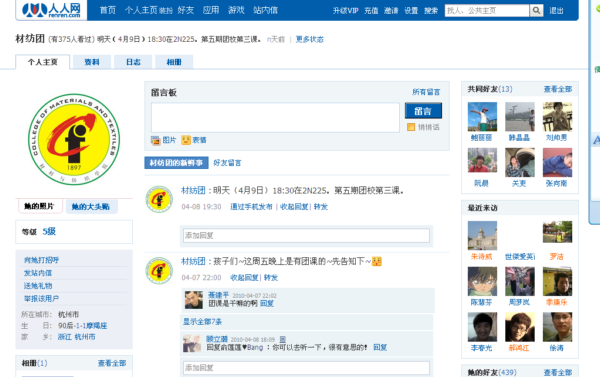This screenshot has width=600, height=377.
Task: Click 添加回复 field under first status
Action: [306, 235]
